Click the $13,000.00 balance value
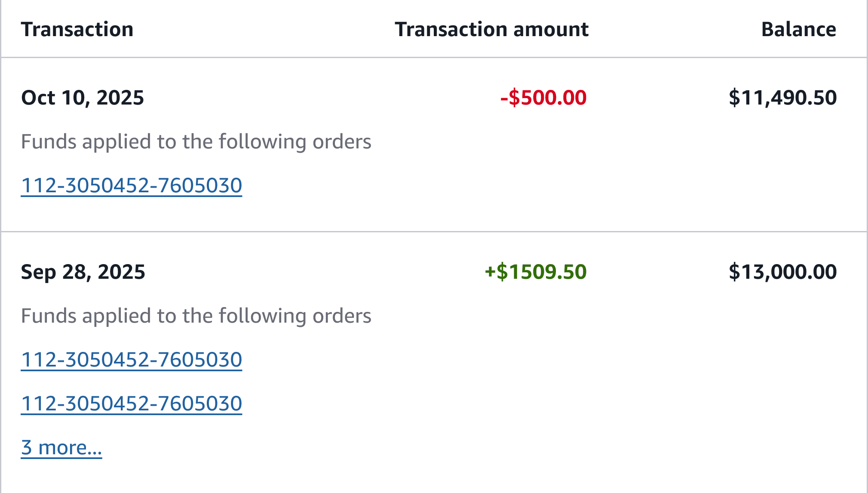The image size is (868, 493). point(782,272)
